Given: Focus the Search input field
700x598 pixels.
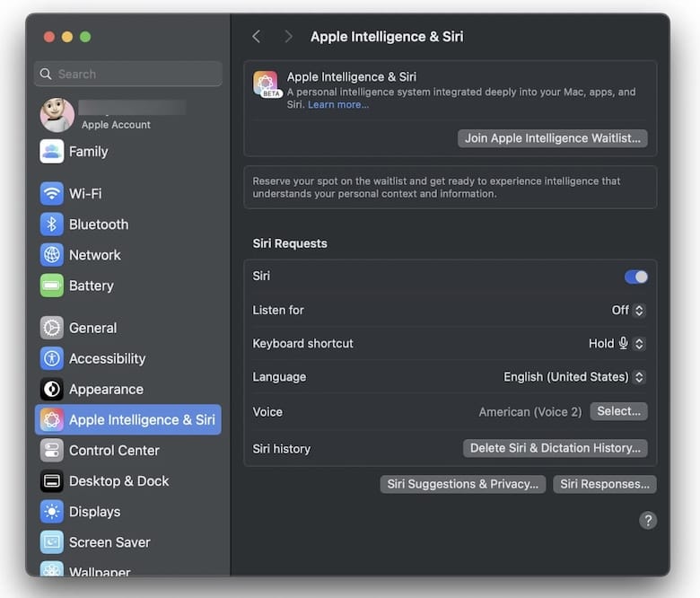Looking at the screenshot, I should coord(128,74).
